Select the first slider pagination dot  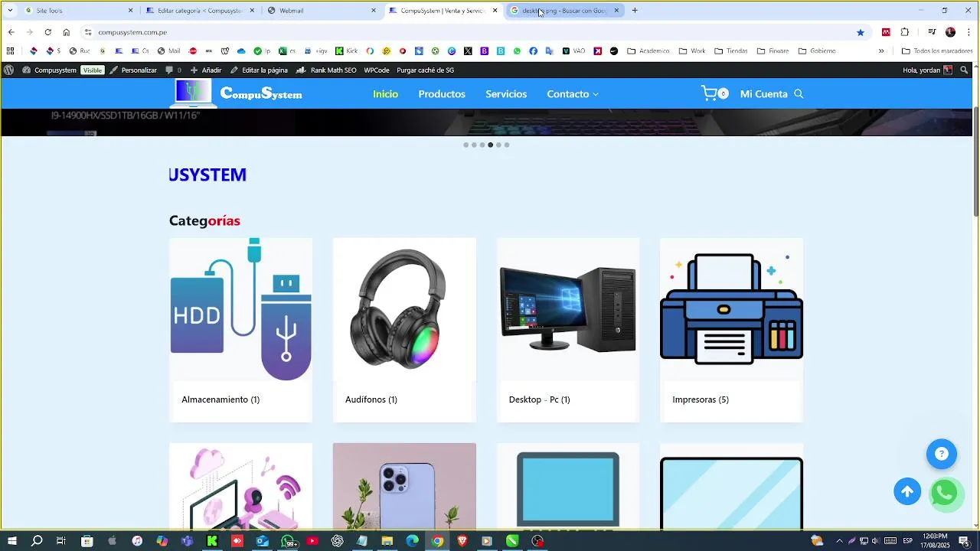465,145
